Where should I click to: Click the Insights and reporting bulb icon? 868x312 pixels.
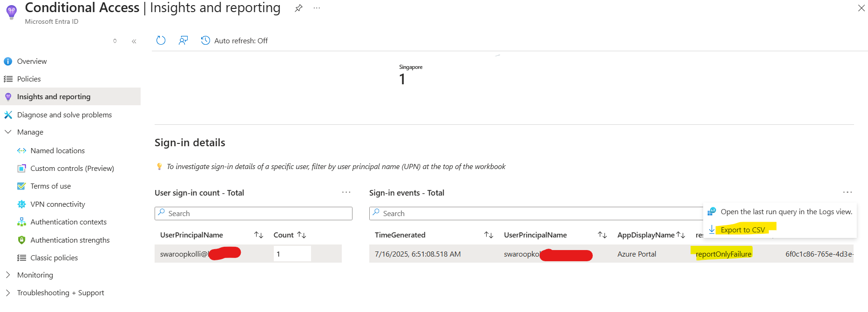click(8, 96)
